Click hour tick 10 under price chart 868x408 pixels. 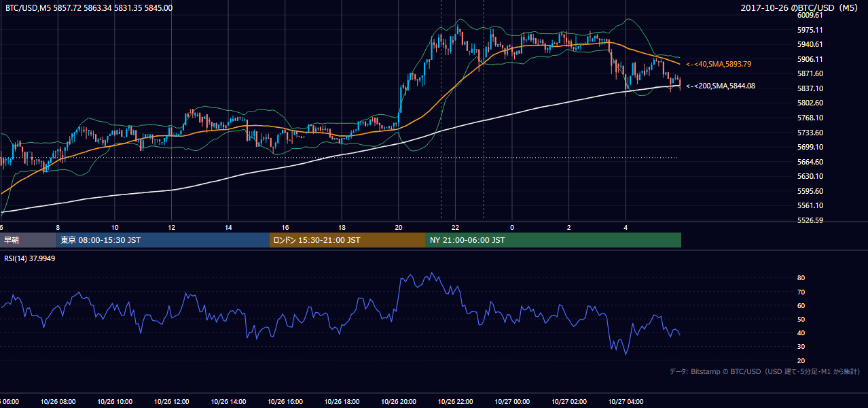pos(115,228)
